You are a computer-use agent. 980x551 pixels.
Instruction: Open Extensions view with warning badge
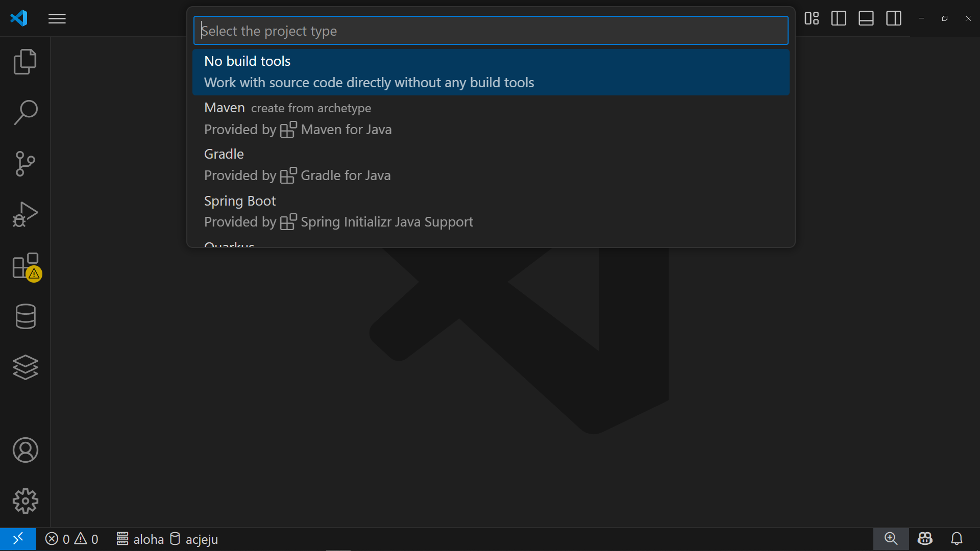(x=26, y=266)
